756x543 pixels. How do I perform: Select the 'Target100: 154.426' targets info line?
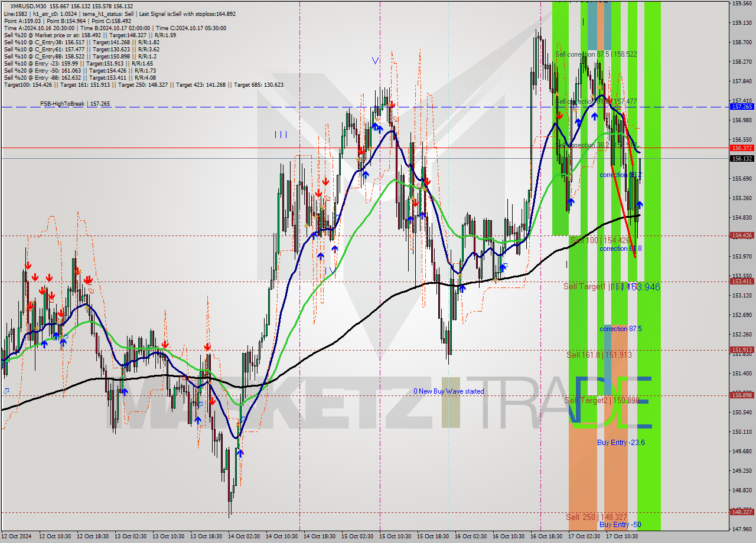[144, 84]
